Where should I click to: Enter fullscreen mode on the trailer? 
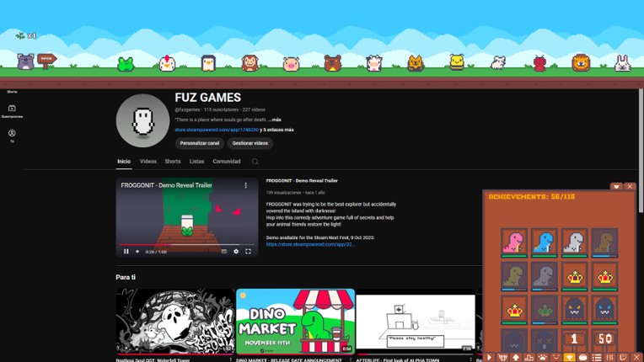tap(248, 251)
